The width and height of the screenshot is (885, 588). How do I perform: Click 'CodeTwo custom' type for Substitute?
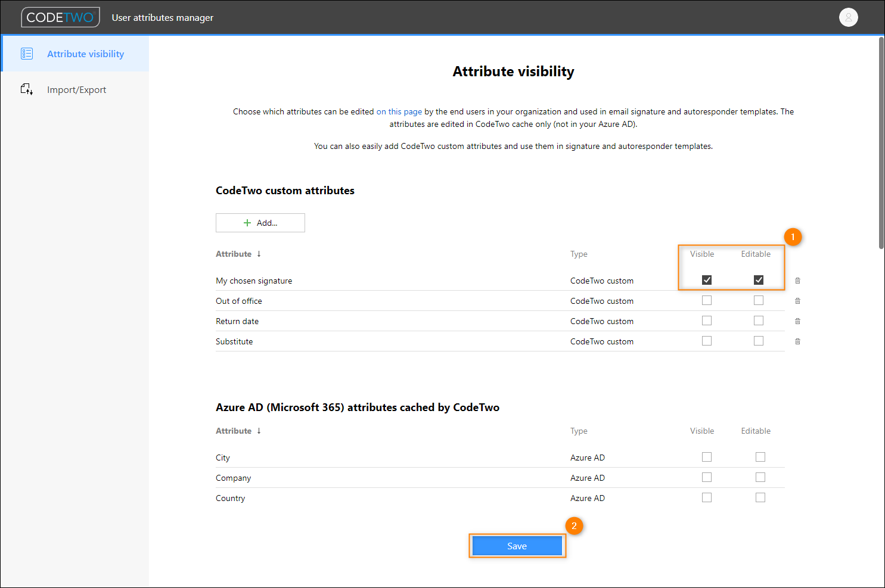[602, 341]
